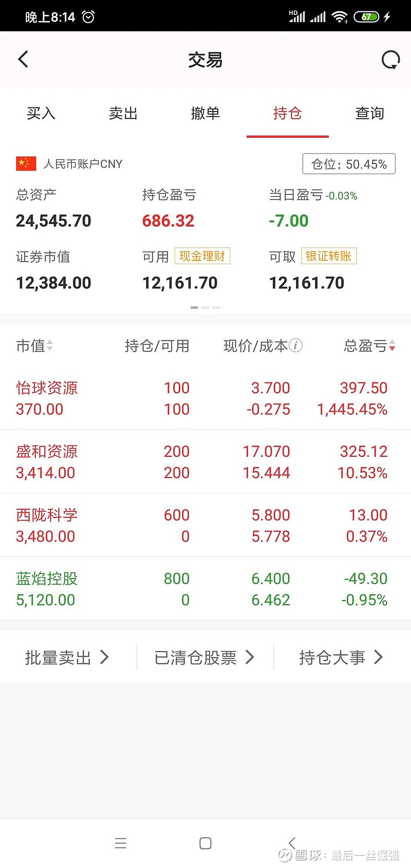Expand 持仓大事 section
This screenshot has width=411, height=868.
(x=341, y=657)
